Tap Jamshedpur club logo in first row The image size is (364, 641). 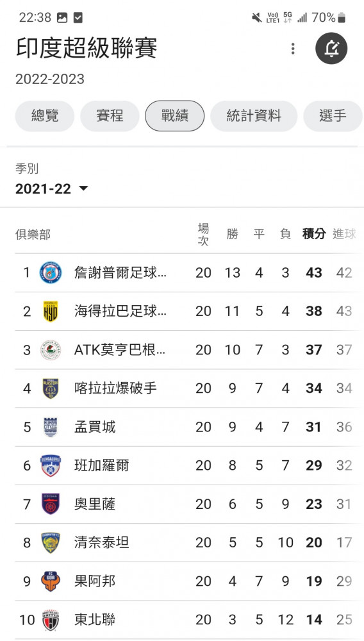[51, 272]
